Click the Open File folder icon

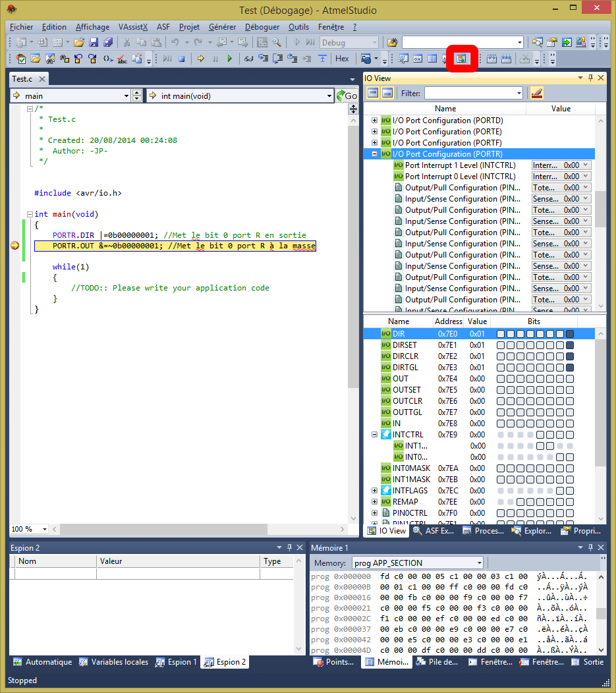pyautogui.click(x=79, y=42)
